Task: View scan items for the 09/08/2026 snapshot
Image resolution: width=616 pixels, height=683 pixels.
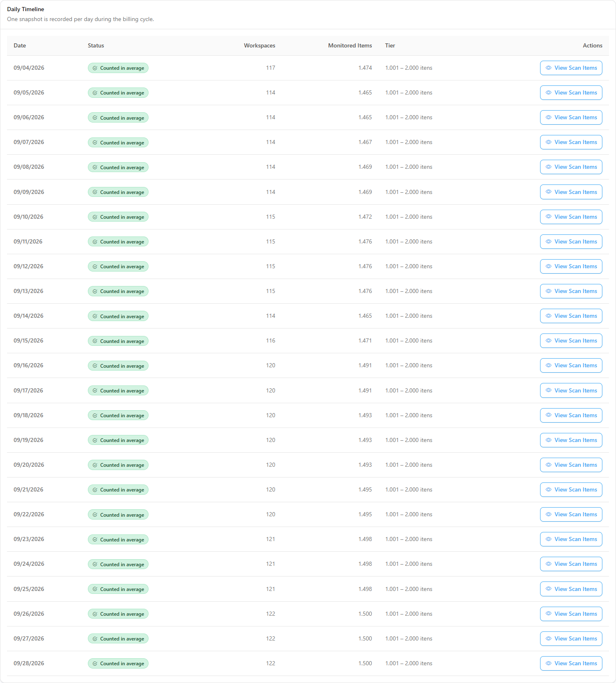Action: 571,167
